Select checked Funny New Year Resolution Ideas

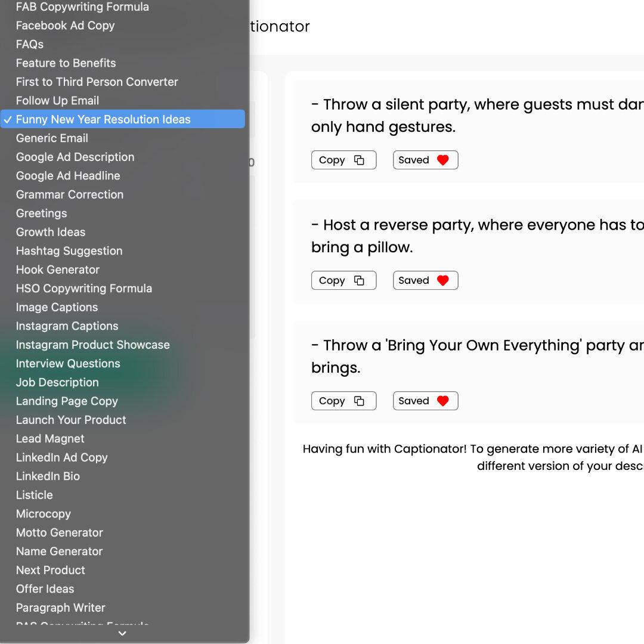(123, 119)
